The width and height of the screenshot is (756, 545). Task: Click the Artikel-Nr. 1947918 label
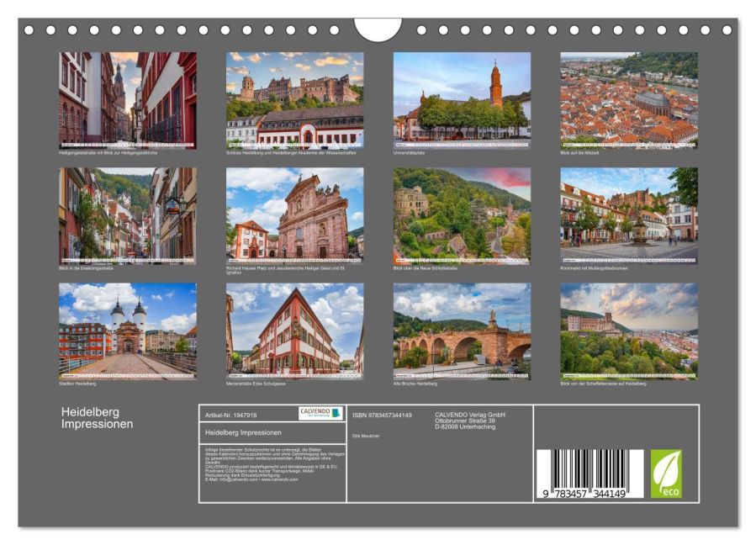pos(231,415)
